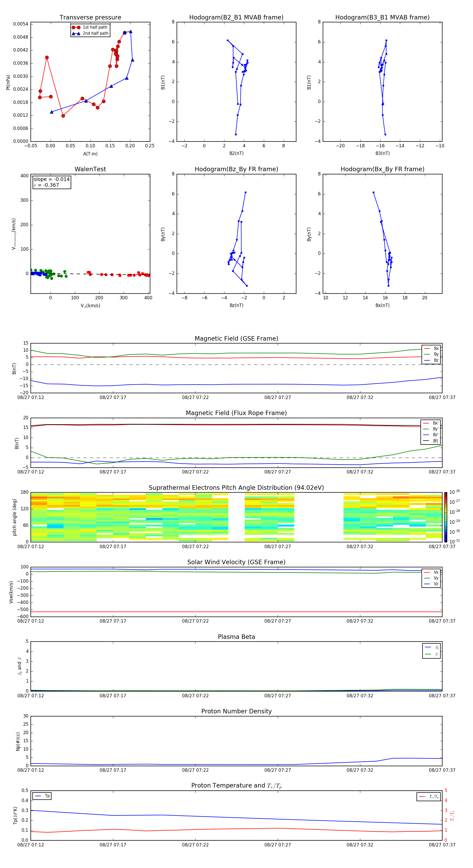
Task: Click the "Hodogram(Bx_By FR frame)" title
Action: pos(382,169)
